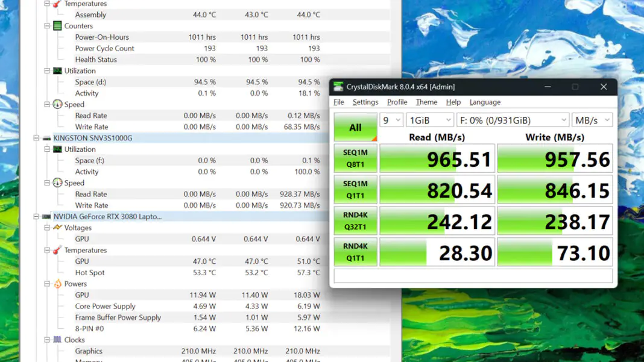This screenshot has height=362, width=644.
Task: Collapse the GPU Powers section
Action: [47, 284]
